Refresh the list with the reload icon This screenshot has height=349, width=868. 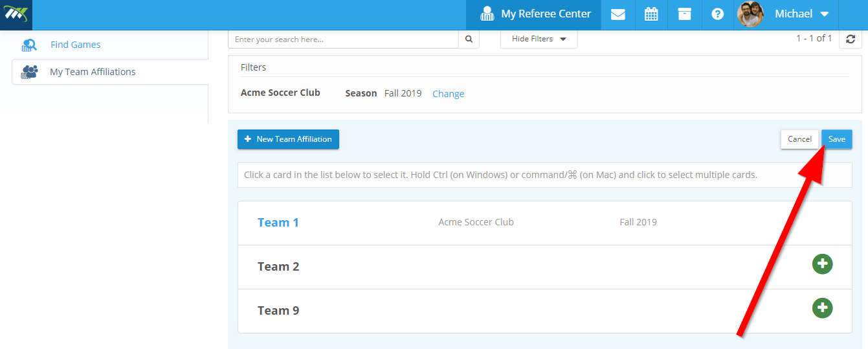tap(851, 39)
